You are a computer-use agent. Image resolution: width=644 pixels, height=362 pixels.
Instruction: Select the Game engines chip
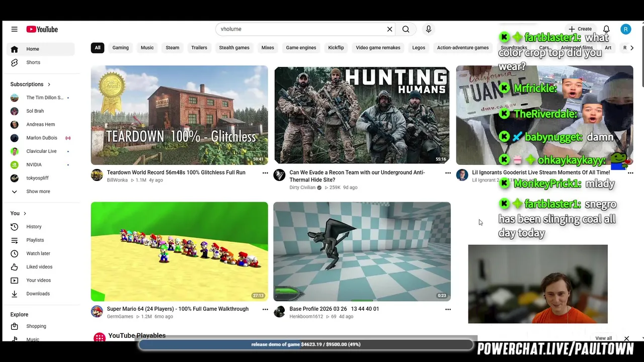click(x=301, y=48)
